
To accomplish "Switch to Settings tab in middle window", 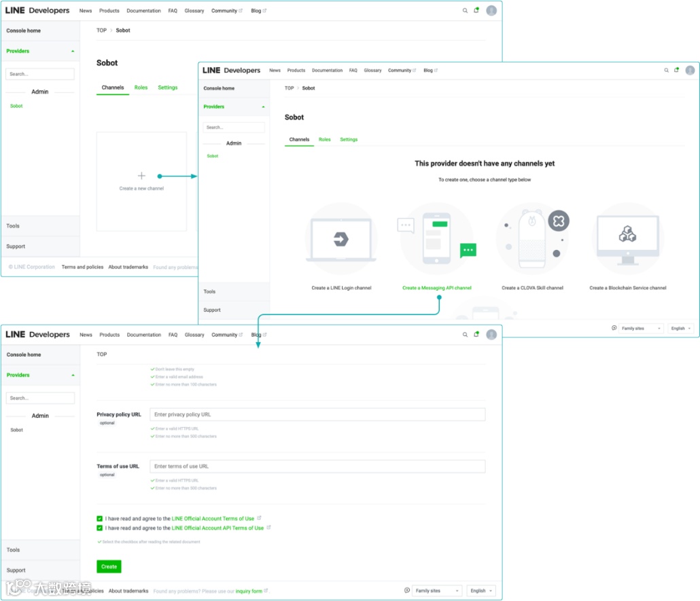I will [349, 140].
